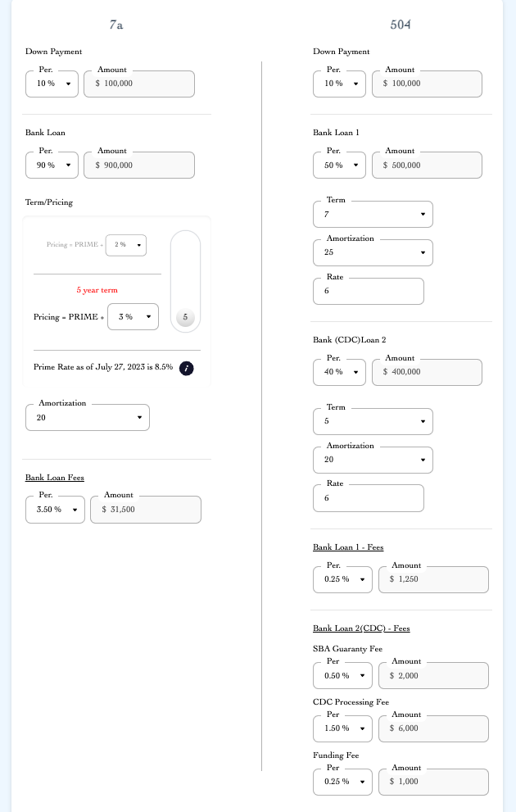Open the SBA Guaranty Fee 0.50% dropdown

tap(342, 675)
